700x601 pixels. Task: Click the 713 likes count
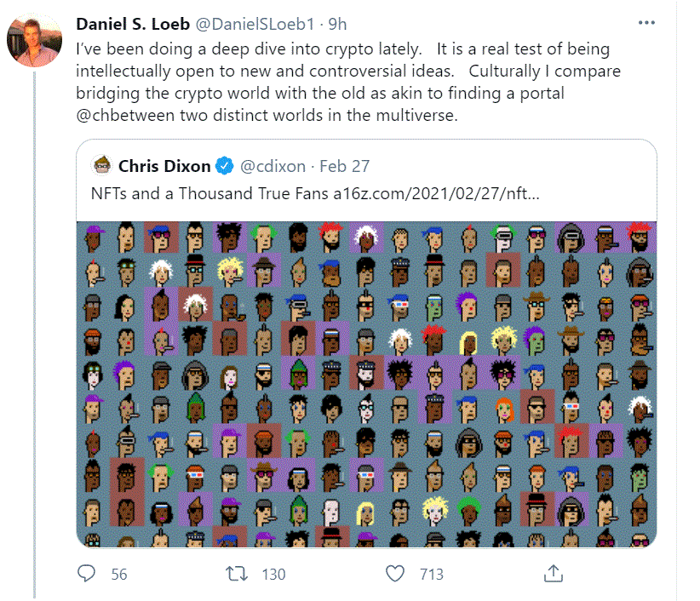tap(432, 575)
